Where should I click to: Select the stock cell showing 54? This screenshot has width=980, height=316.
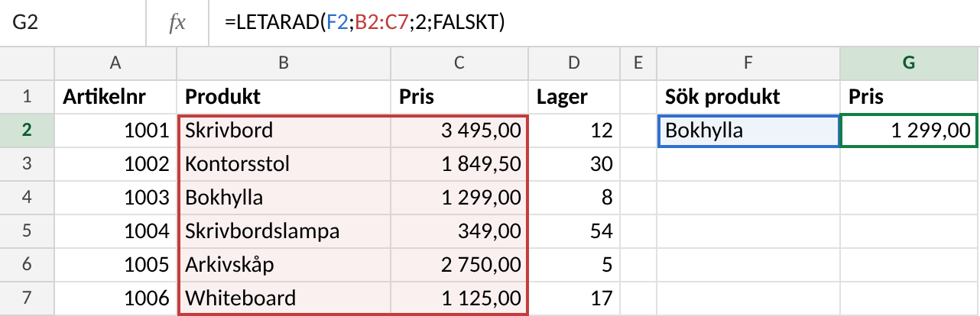tap(574, 231)
